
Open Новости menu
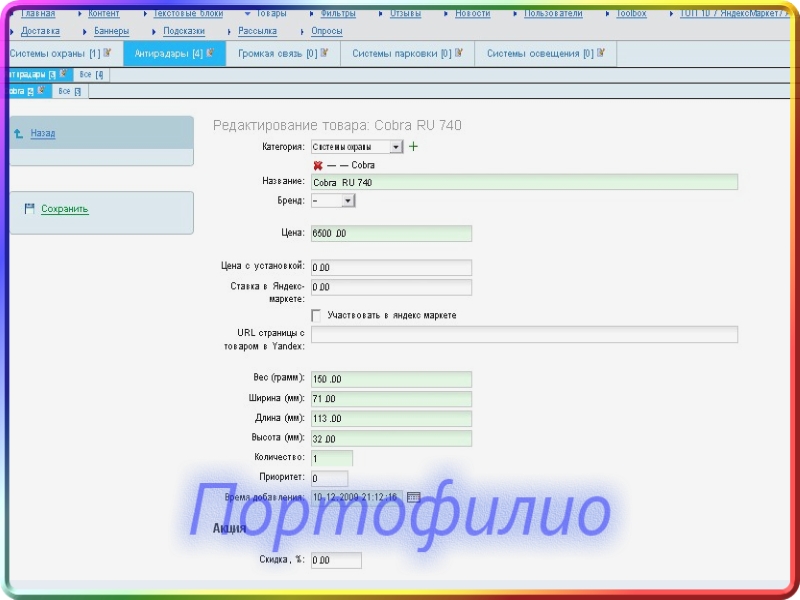472,13
